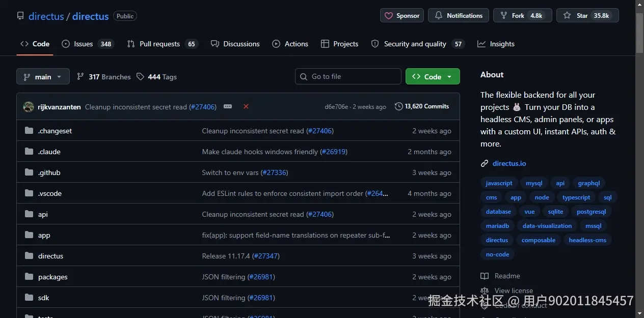Select the typescript topic tag

click(576, 197)
